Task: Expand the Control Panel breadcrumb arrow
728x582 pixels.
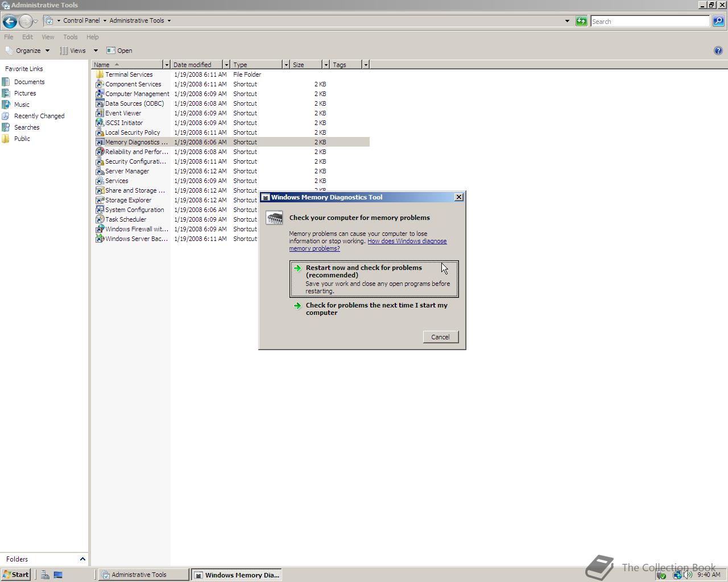Action: click(105, 20)
